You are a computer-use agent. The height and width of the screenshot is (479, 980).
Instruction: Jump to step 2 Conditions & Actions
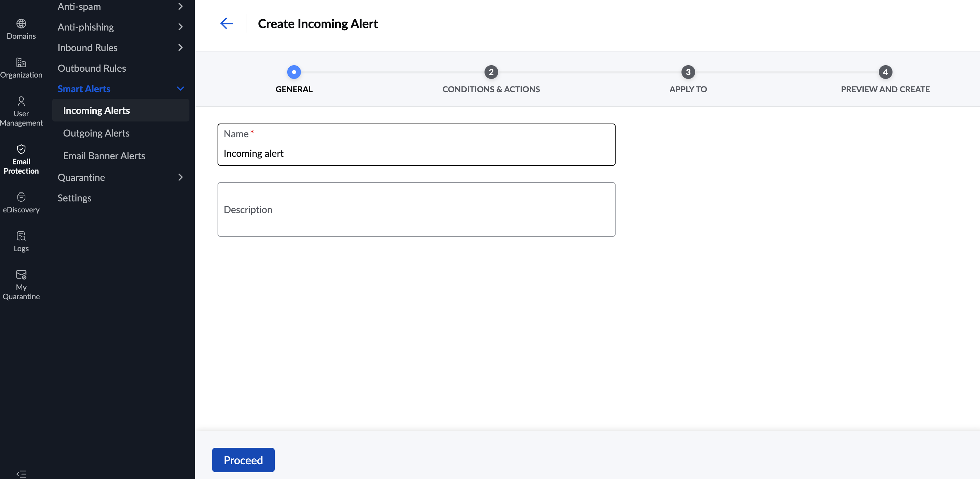[x=491, y=72]
